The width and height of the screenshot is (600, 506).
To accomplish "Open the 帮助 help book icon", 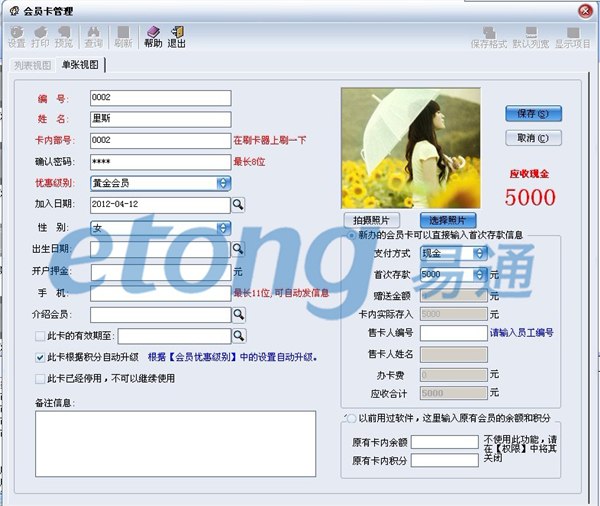I will (x=153, y=37).
